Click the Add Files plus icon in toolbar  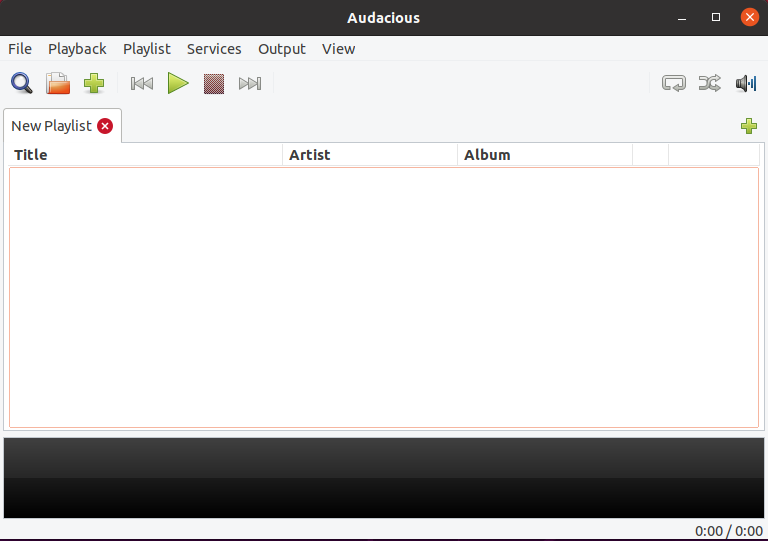94,83
